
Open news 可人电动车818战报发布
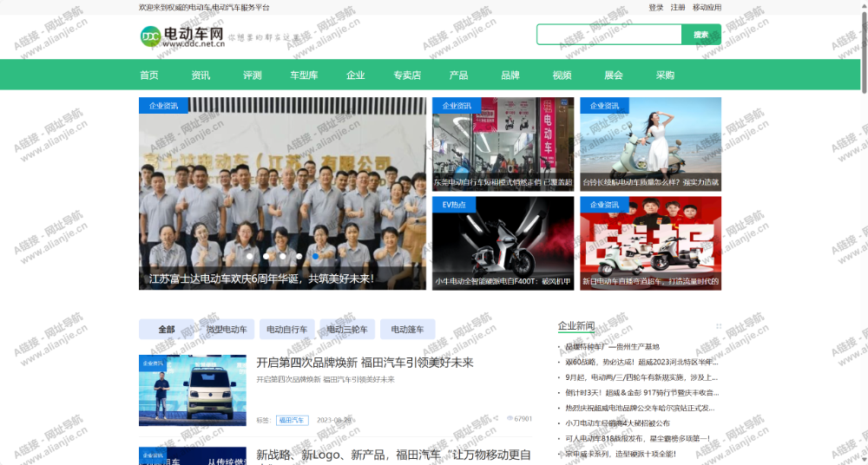[637, 438]
